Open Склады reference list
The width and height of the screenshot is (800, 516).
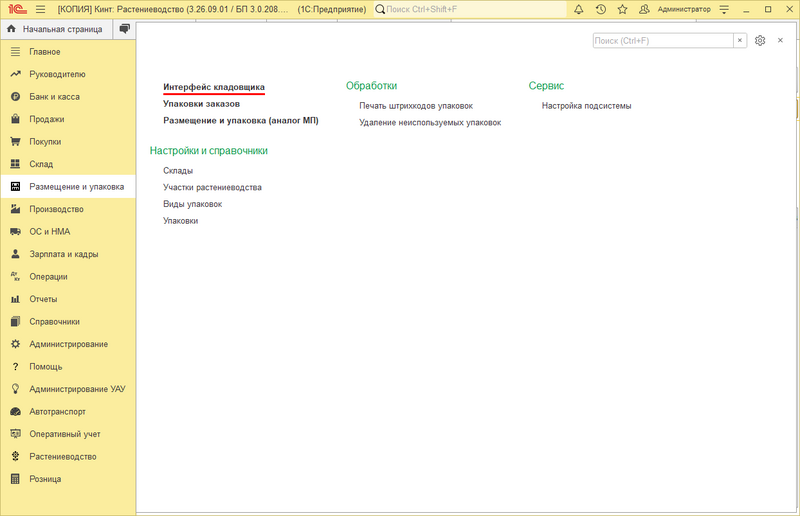(178, 170)
